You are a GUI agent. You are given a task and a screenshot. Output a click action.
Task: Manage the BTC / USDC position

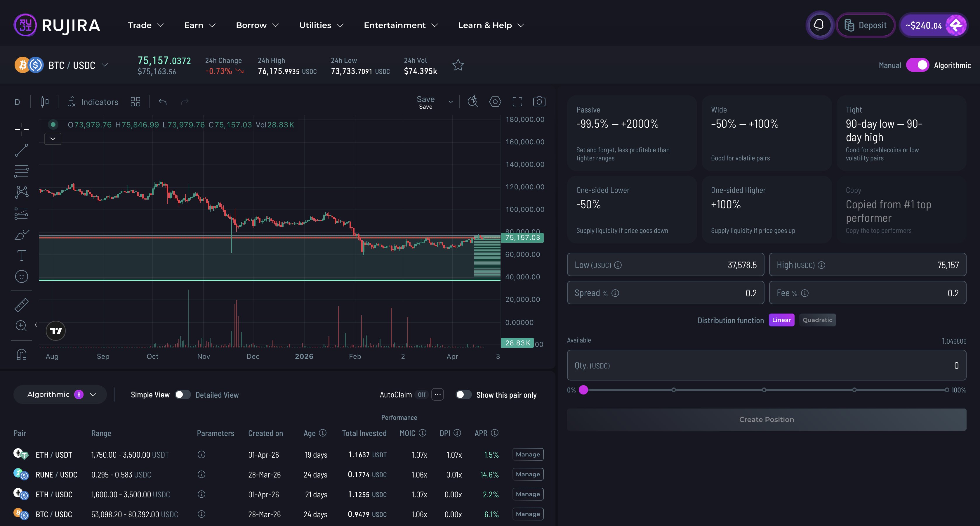(528, 514)
